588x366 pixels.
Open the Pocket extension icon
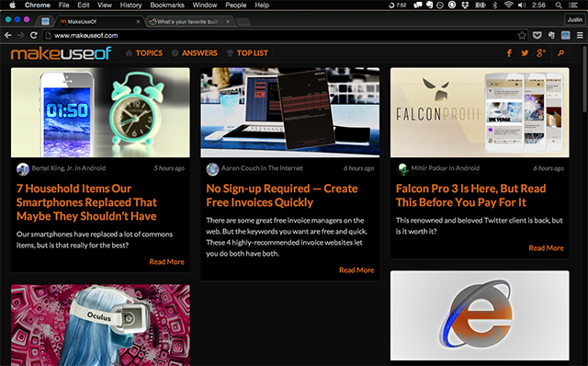pos(537,35)
